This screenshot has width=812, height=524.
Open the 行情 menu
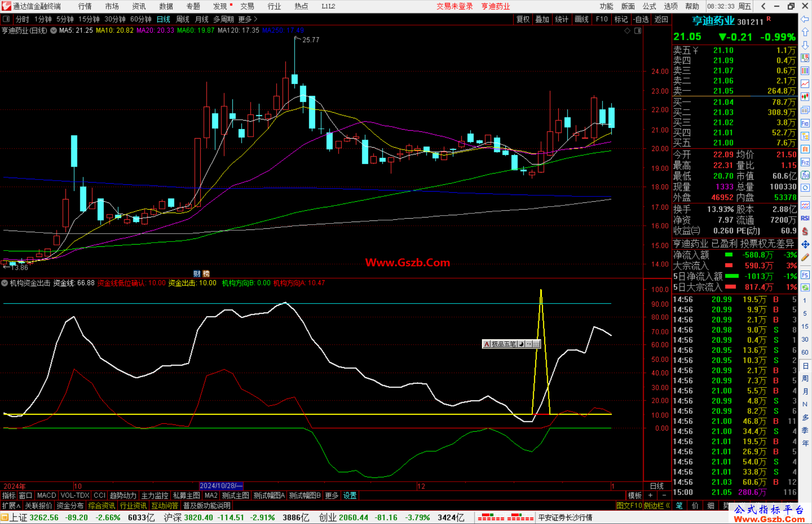pyautogui.click(x=85, y=6)
